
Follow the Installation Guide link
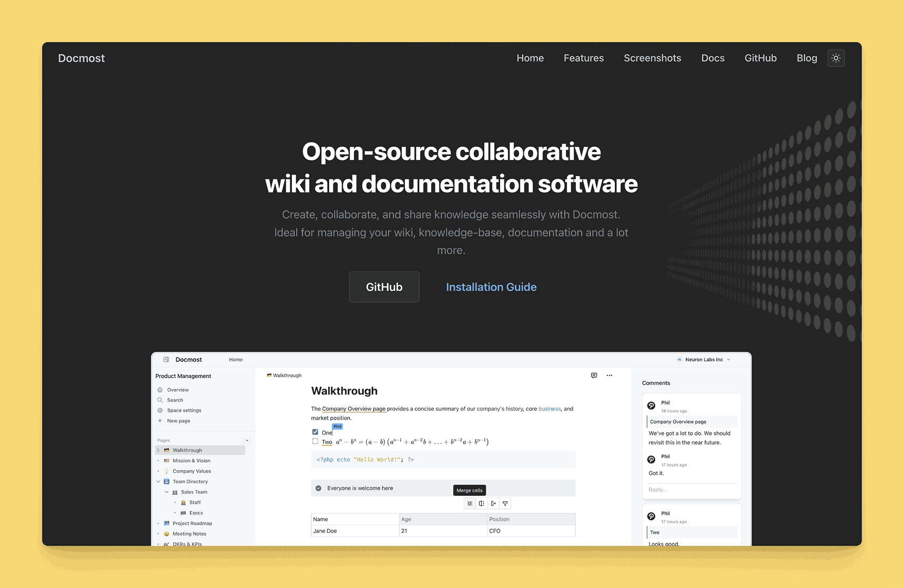coord(491,287)
